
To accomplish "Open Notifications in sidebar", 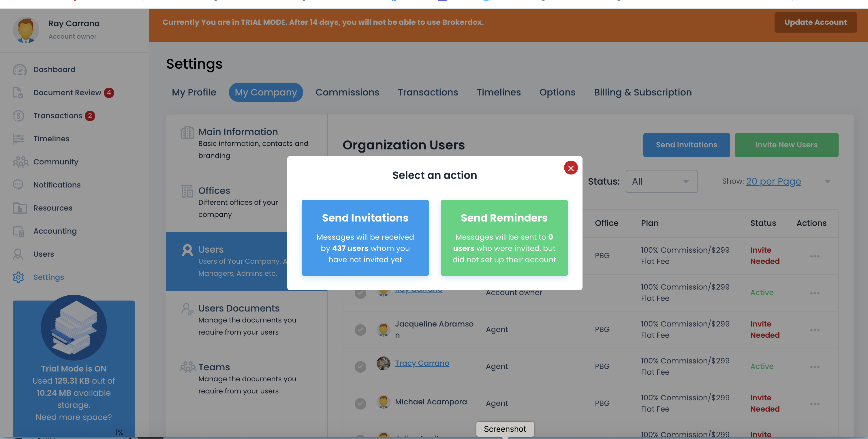I will click(57, 185).
